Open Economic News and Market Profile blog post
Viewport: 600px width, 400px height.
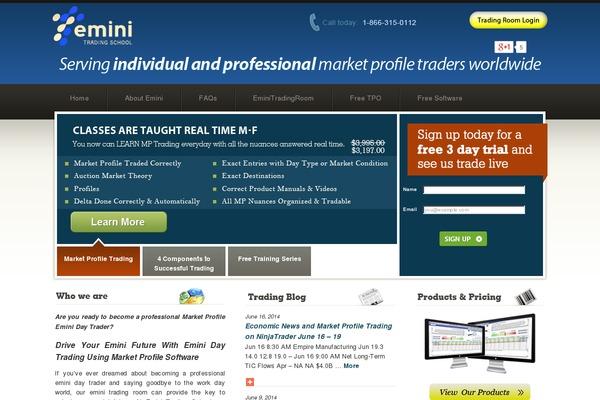318,331
